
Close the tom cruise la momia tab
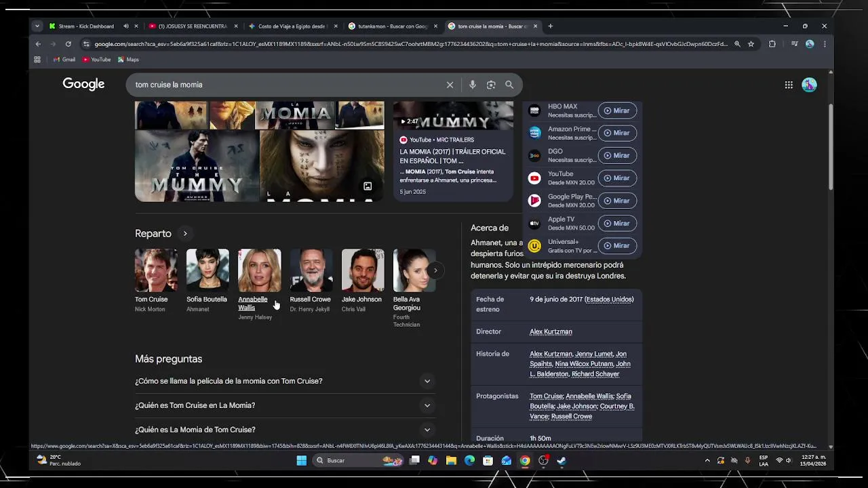click(535, 26)
